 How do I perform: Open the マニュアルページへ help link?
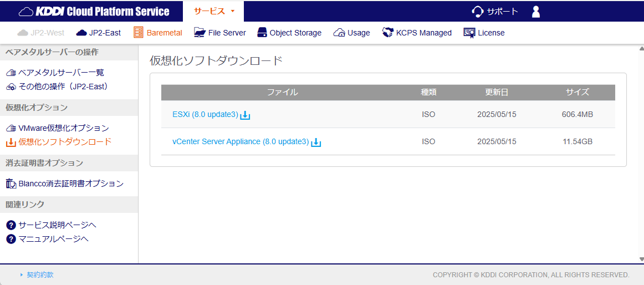coord(53,239)
